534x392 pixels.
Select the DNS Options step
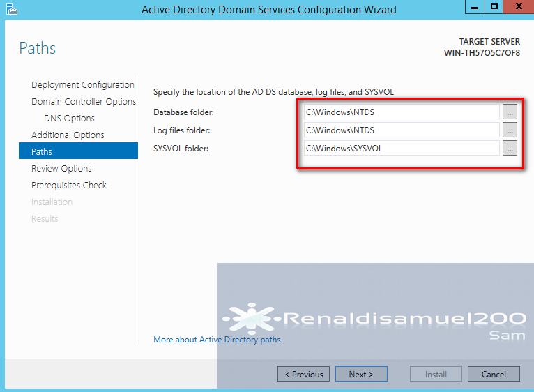[x=69, y=118]
